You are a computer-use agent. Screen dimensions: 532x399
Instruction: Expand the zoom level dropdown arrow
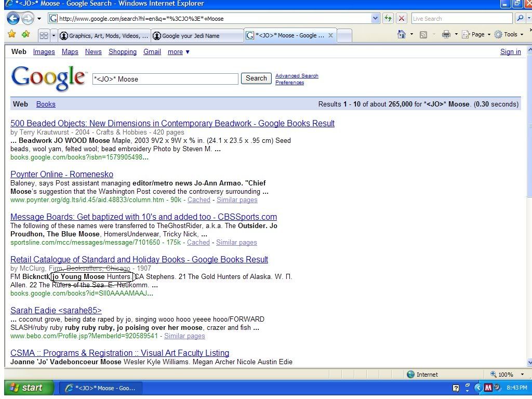coord(522,374)
